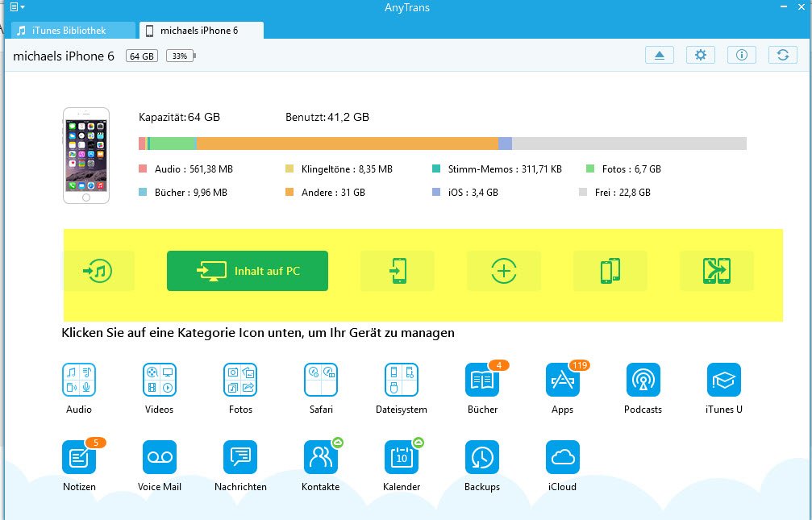Open the iCloud category
The width and height of the screenshot is (812, 520).
[563, 457]
